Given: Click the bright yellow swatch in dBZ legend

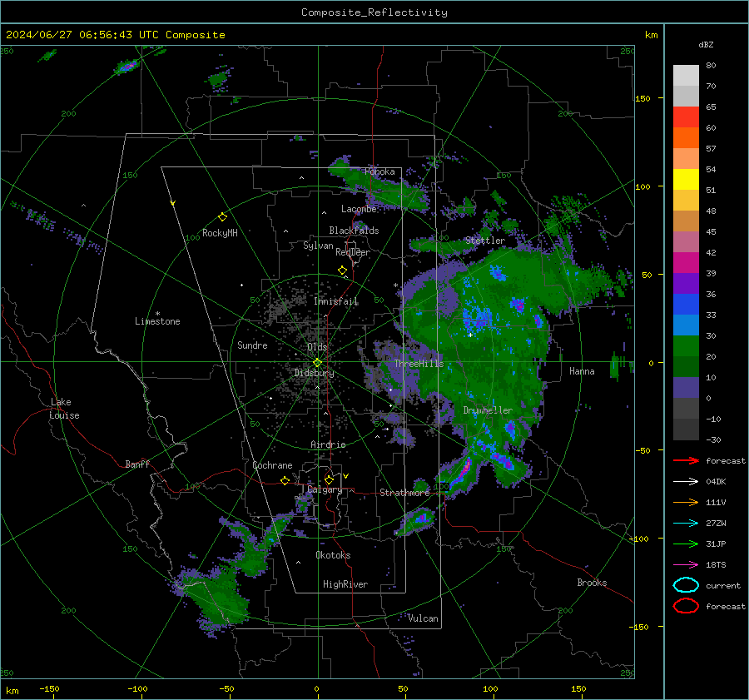Looking at the screenshot, I should [686, 179].
